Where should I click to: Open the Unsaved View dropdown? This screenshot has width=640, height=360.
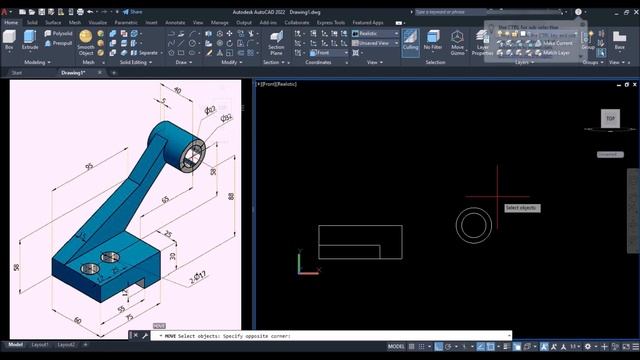coord(375,43)
